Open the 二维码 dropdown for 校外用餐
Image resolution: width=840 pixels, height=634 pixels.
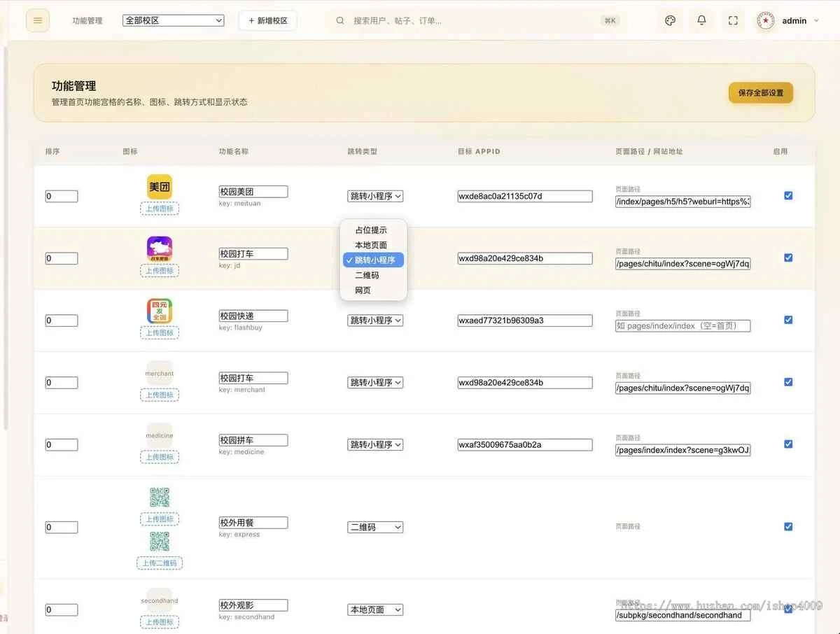[375, 527]
